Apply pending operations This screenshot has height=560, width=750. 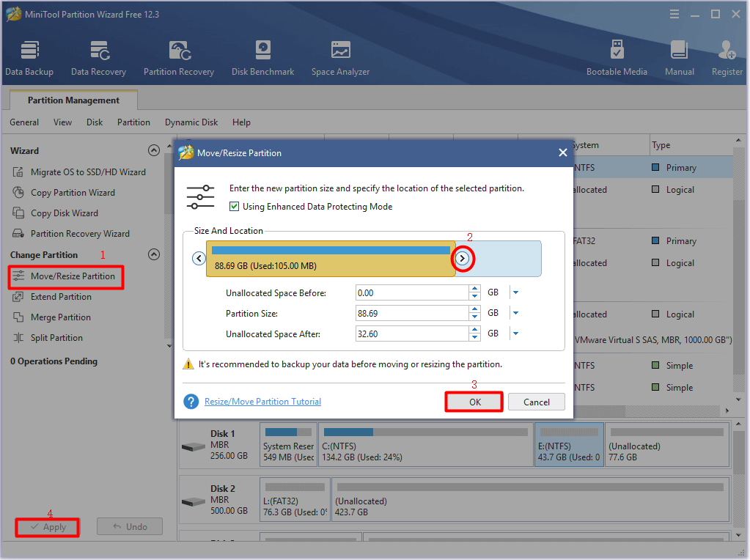(x=48, y=527)
